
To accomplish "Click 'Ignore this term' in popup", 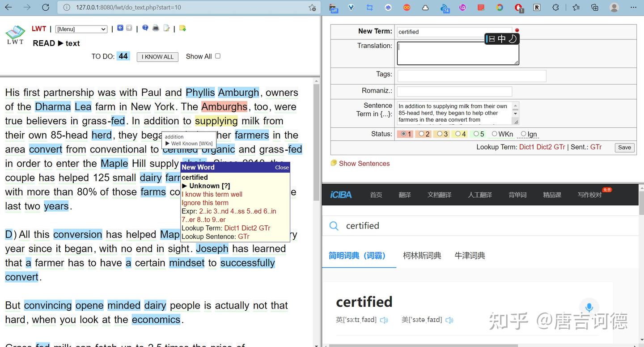I will point(205,203).
